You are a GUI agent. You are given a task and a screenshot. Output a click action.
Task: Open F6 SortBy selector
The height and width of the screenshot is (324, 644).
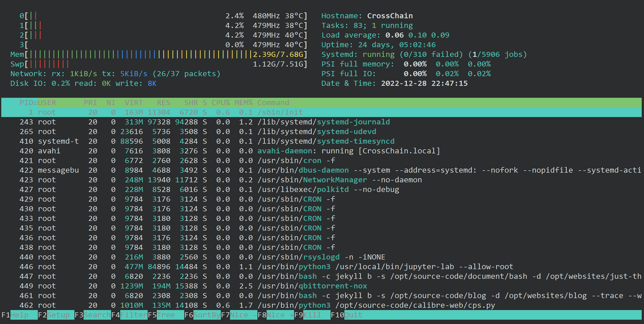(x=207, y=315)
